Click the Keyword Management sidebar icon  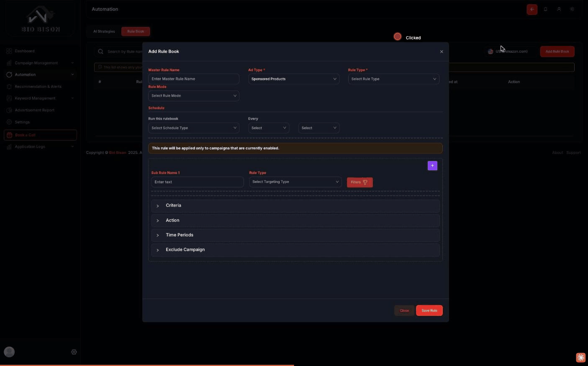(9, 98)
